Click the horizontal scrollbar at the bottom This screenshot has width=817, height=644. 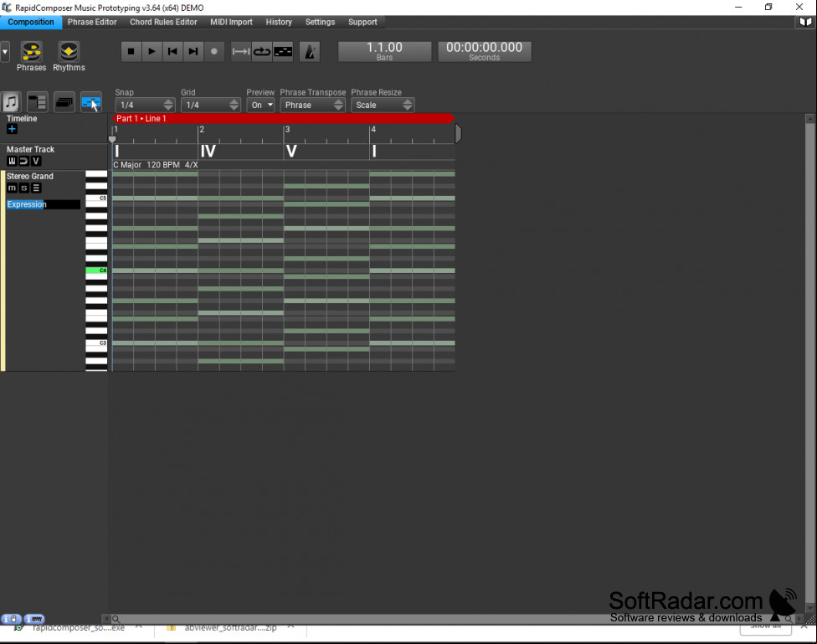[x=450, y=619]
